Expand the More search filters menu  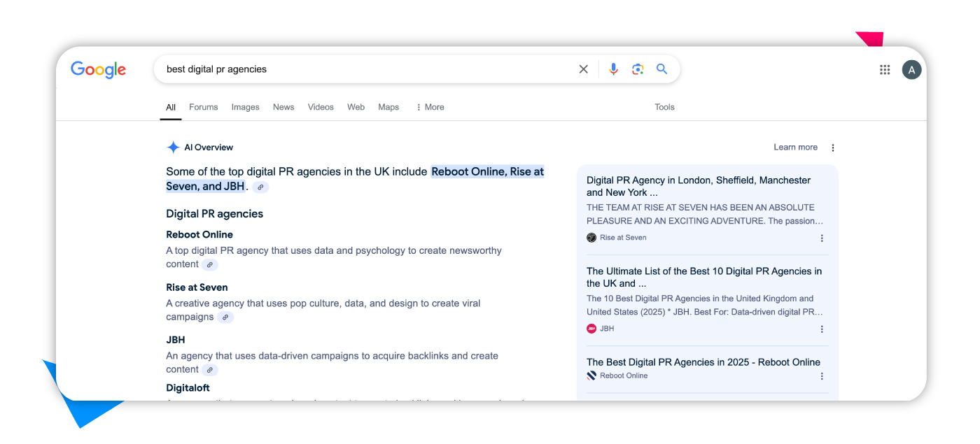[x=430, y=107]
